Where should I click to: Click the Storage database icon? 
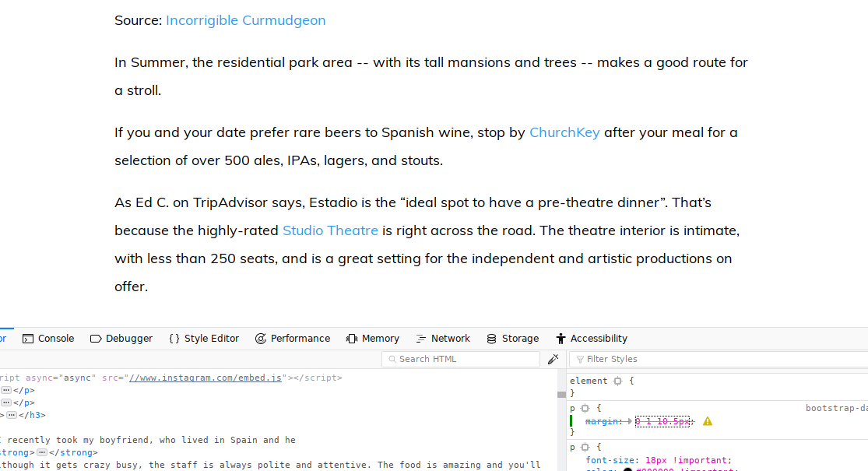(x=491, y=339)
